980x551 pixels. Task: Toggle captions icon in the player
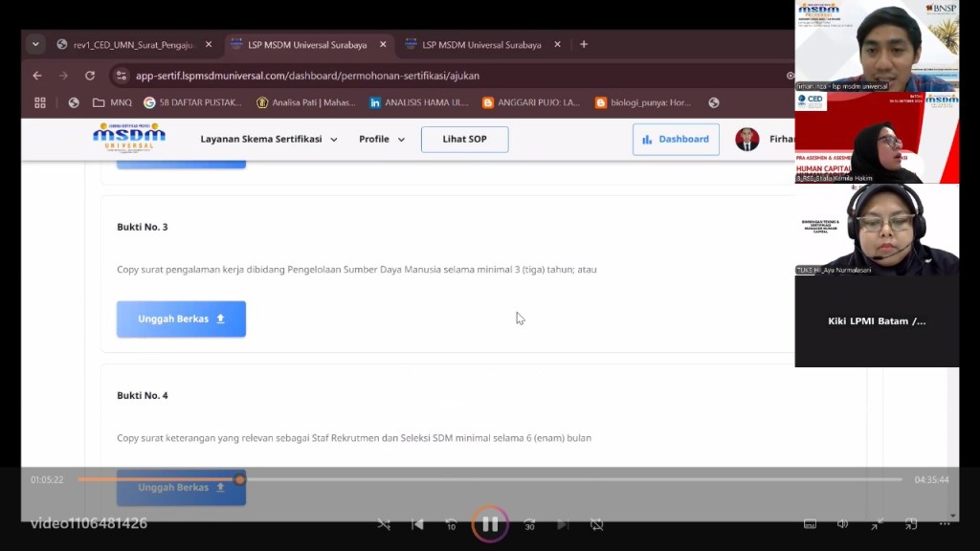coord(810,524)
